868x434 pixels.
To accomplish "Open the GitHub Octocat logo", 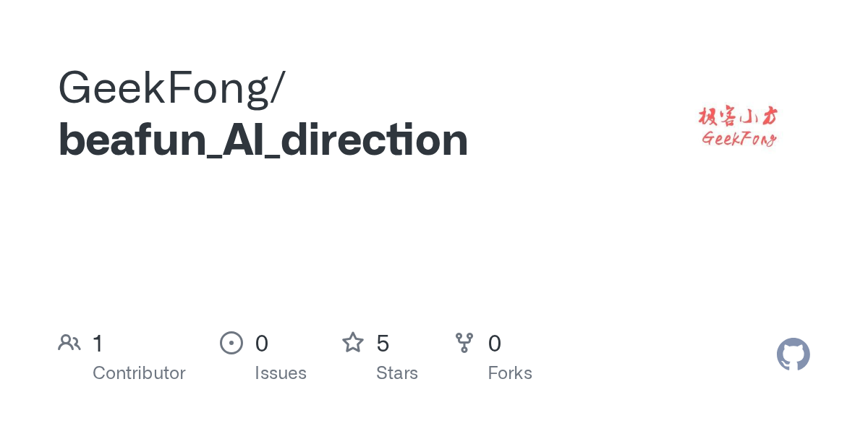I will click(793, 354).
